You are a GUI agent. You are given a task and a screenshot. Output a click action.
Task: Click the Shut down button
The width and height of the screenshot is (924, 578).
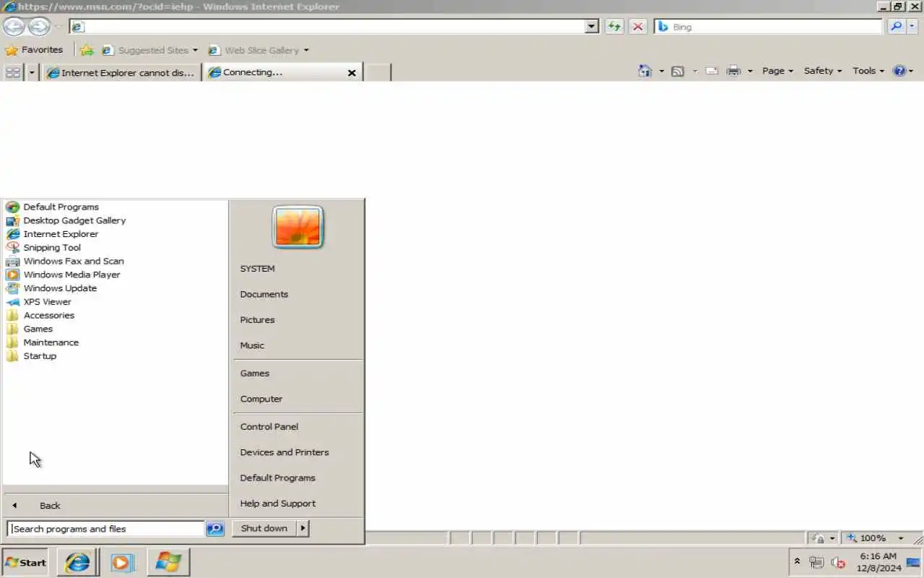pyautogui.click(x=264, y=528)
